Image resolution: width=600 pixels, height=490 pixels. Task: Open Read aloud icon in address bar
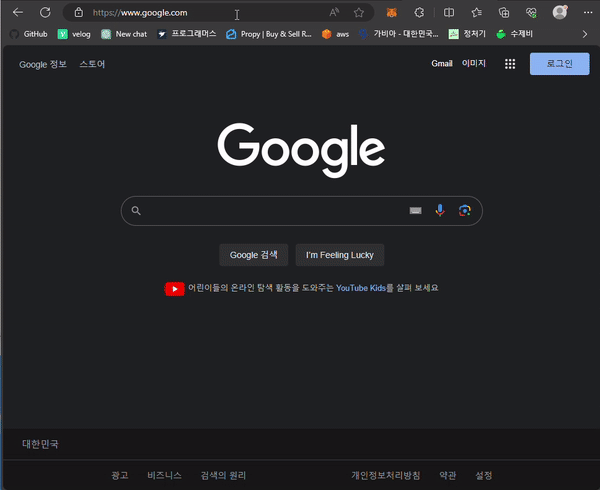point(334,13)
